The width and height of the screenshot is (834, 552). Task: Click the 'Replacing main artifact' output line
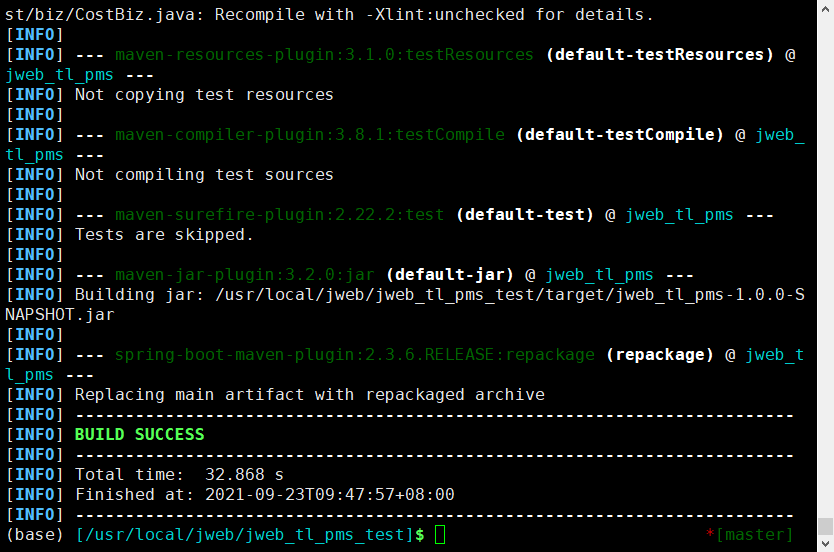click(x=309, y=395)
